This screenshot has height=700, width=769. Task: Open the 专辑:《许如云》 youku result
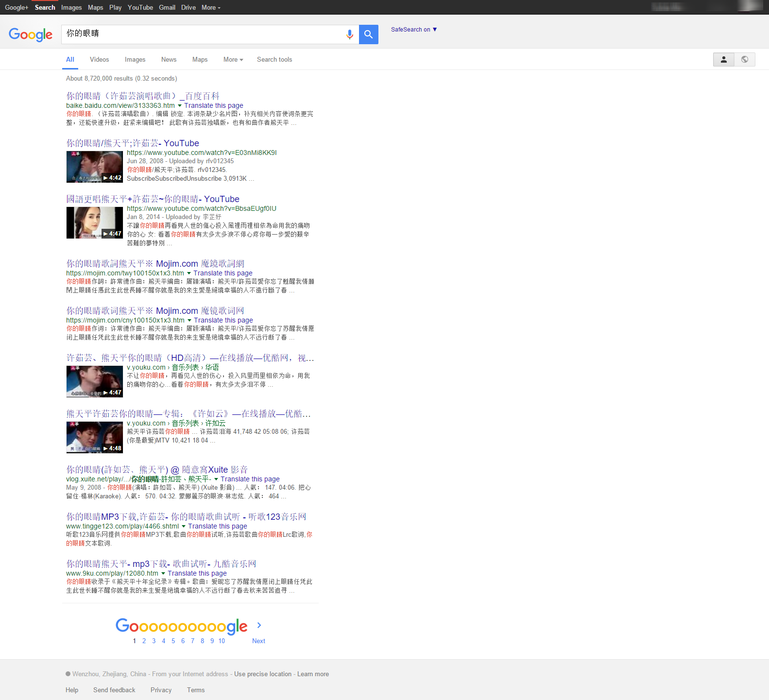coord(188,413)
